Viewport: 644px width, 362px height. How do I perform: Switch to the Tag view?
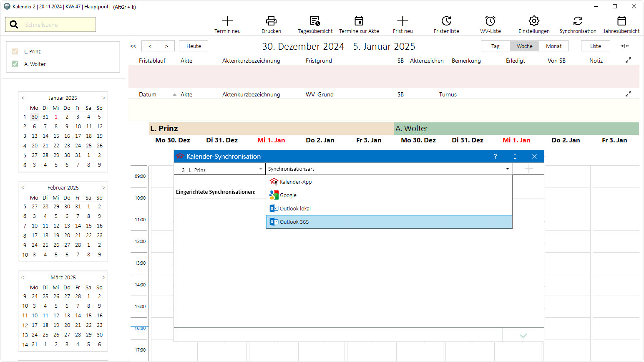(495, 46)
